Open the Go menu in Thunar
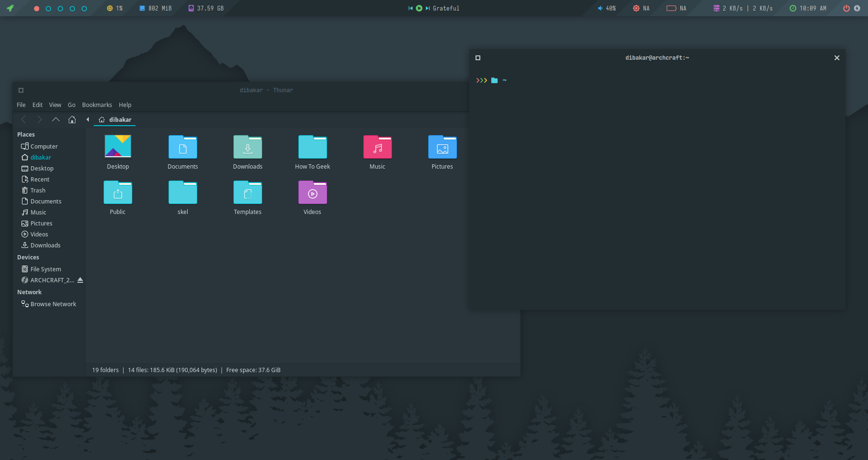Viewport: 868px width, 460px height. pyautogui.click(x=72, y=105)
